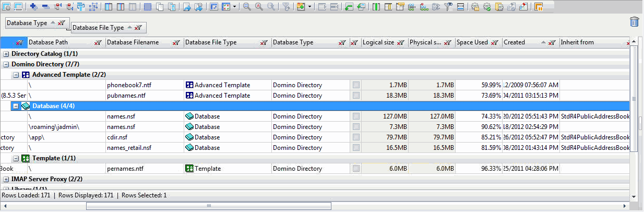
Task: Click the first magnifying glass search icon
Action: [x=247, y=7]
